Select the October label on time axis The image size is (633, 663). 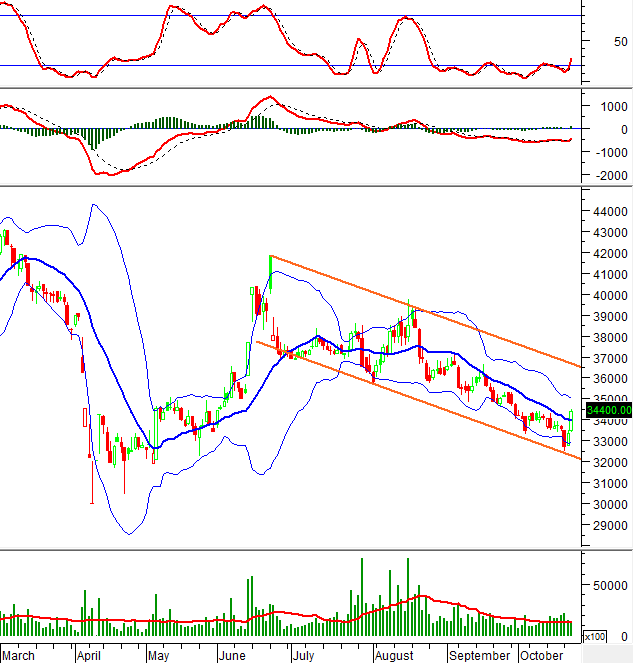tap(541, 655)
